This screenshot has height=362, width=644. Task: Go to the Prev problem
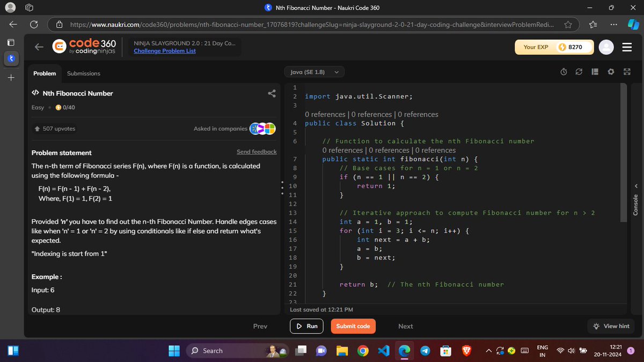coord(260,326)
